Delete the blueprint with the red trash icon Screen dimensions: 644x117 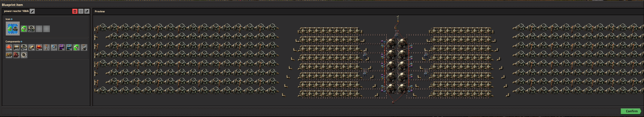pos(75,11)
